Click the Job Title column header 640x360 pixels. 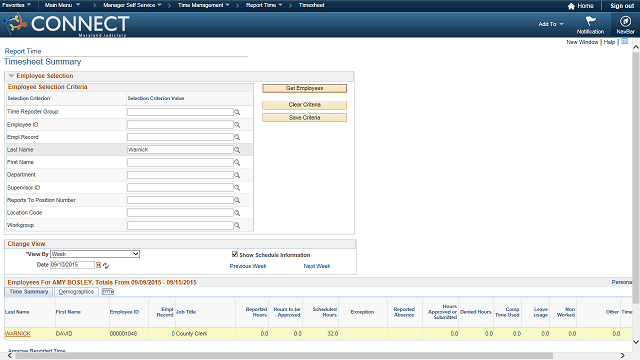[186, 312]
